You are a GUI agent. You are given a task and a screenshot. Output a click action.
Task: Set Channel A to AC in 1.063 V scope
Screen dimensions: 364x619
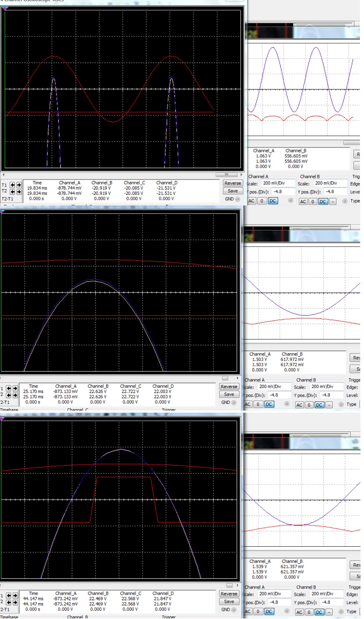(x=251, y=201)
